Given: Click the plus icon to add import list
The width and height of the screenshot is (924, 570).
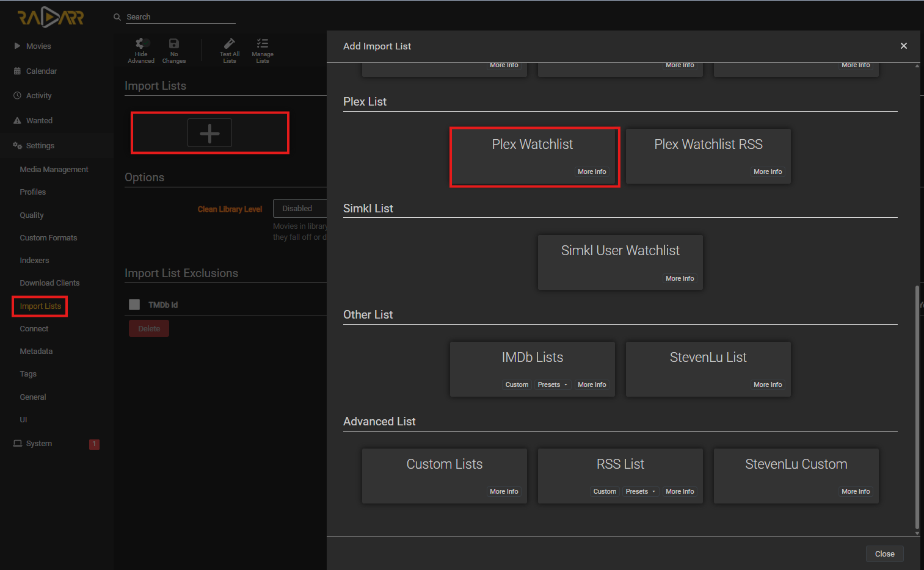Looking at the screenshot, I should pyautogui.click(x=209, y=133).
